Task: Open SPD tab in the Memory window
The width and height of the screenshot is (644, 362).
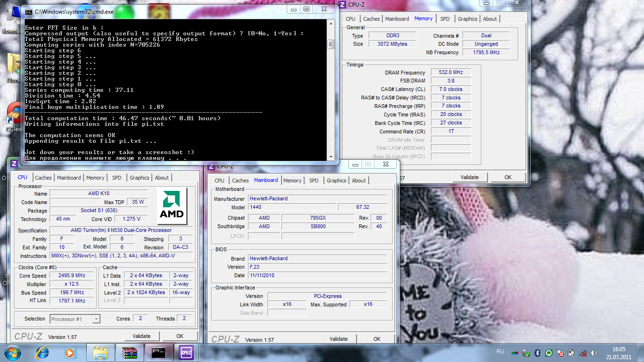Action: click(445, 19)
